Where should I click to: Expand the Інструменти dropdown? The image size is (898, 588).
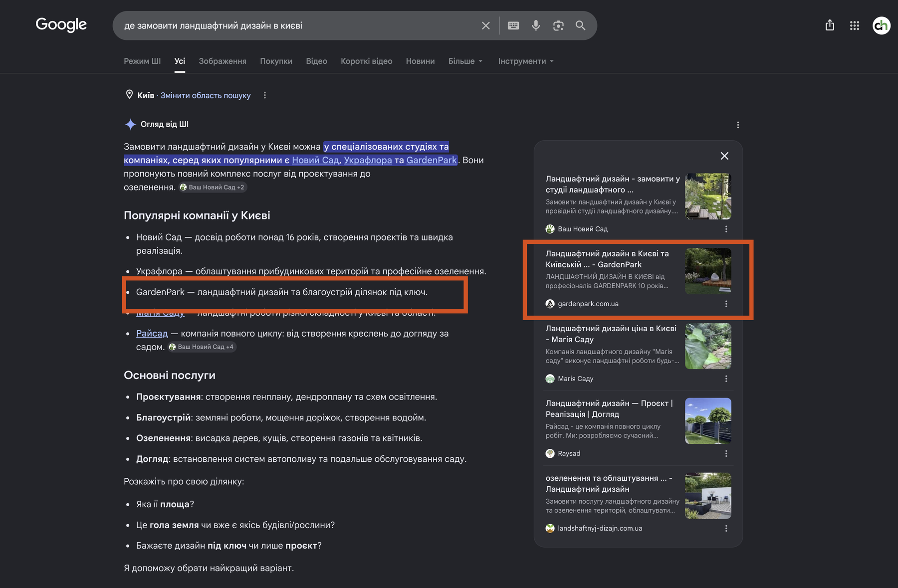pyautogui.click(x=526, y=61)
